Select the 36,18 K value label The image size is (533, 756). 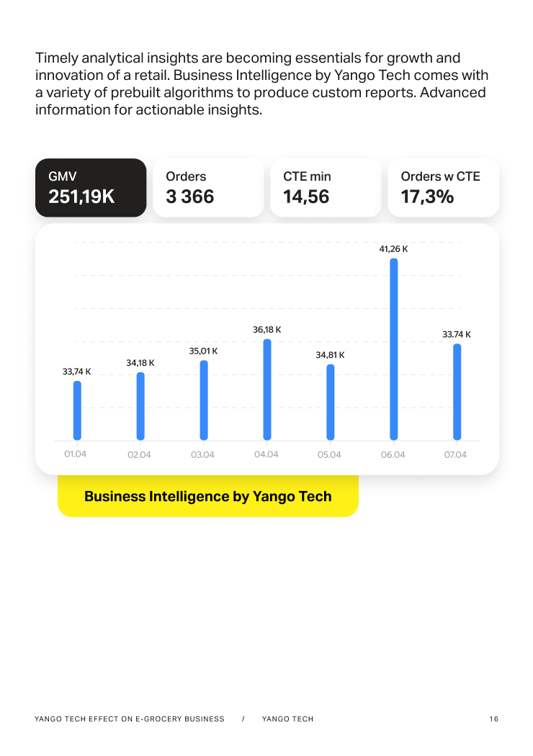pos(267,330)
